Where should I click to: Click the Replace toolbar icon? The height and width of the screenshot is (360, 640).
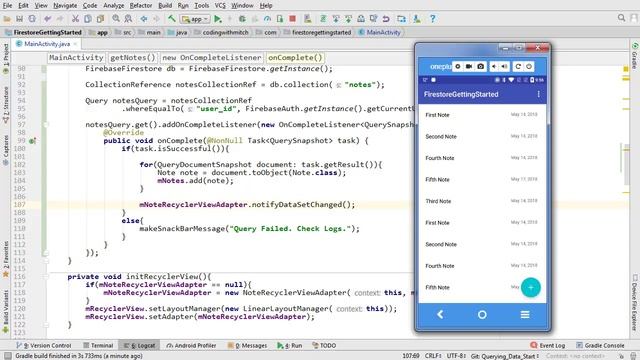pyautogui.click(x=128, y=19)
